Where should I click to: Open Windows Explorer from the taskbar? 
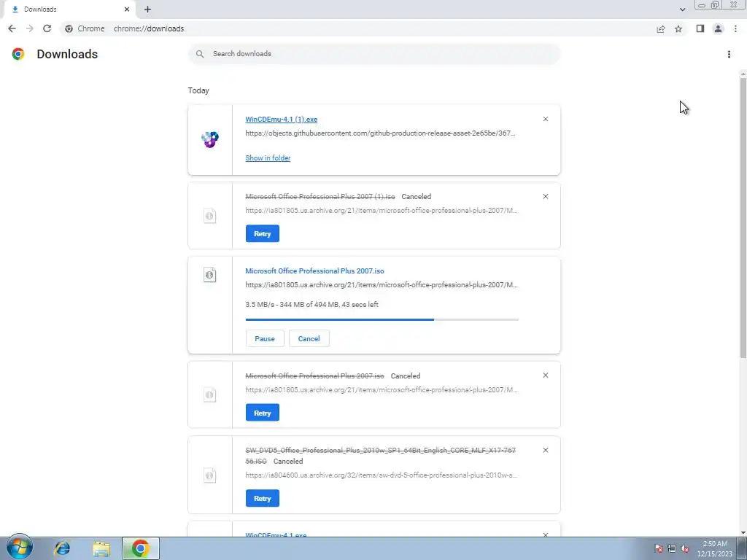click(x=101, y=548)
